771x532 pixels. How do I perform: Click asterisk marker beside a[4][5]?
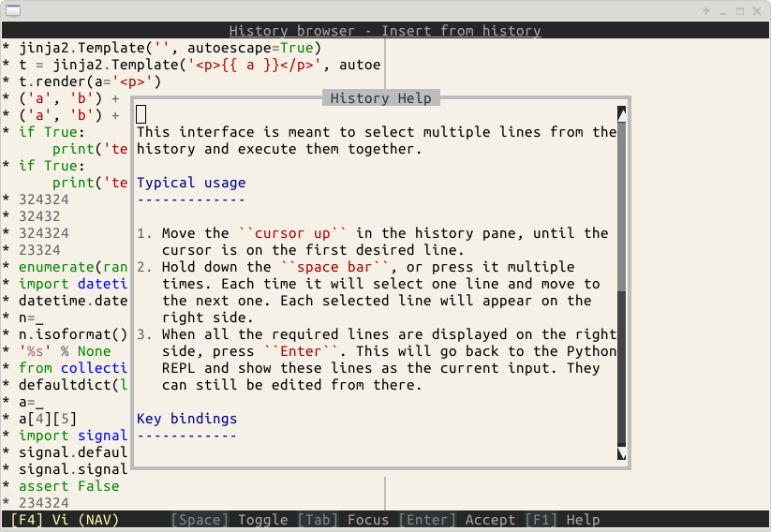tap(6, 419)
